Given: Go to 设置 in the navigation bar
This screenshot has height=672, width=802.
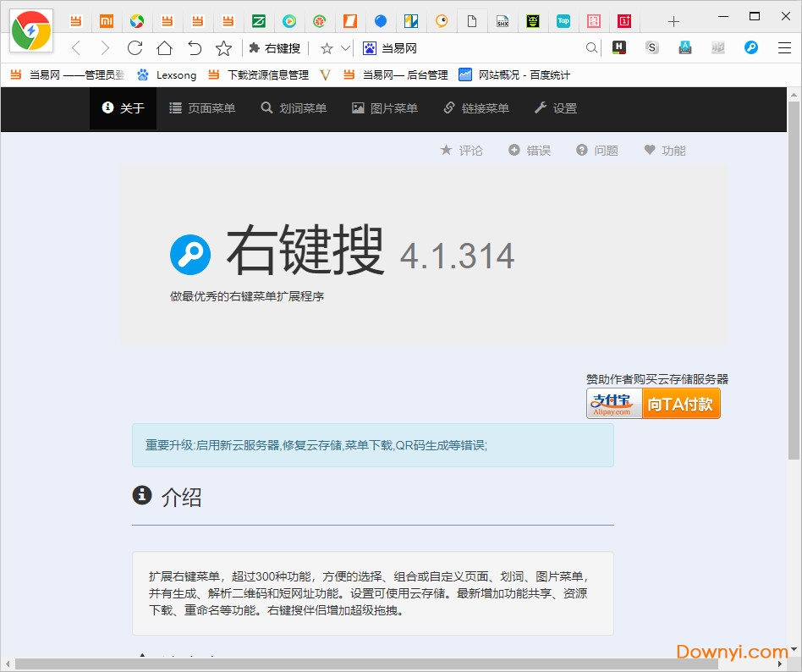Looking at the screenshot, I should click(x=556, y=108).
